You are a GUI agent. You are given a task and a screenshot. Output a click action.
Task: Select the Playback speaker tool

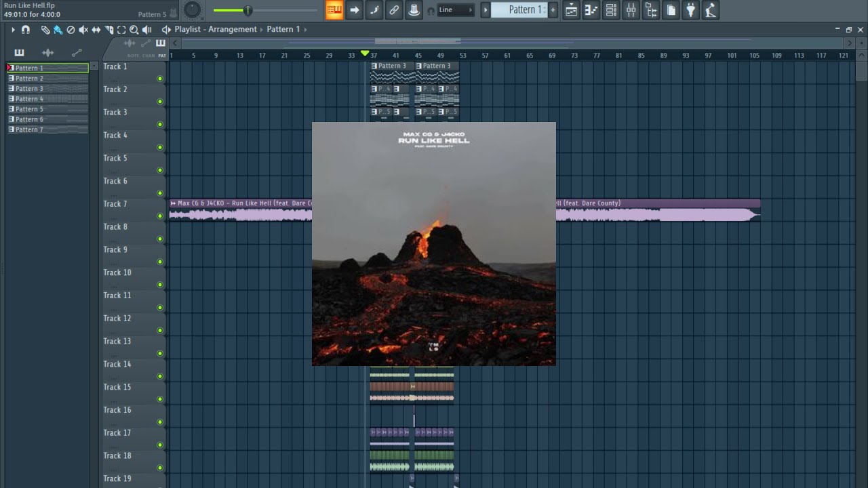(x=146, y=30)
